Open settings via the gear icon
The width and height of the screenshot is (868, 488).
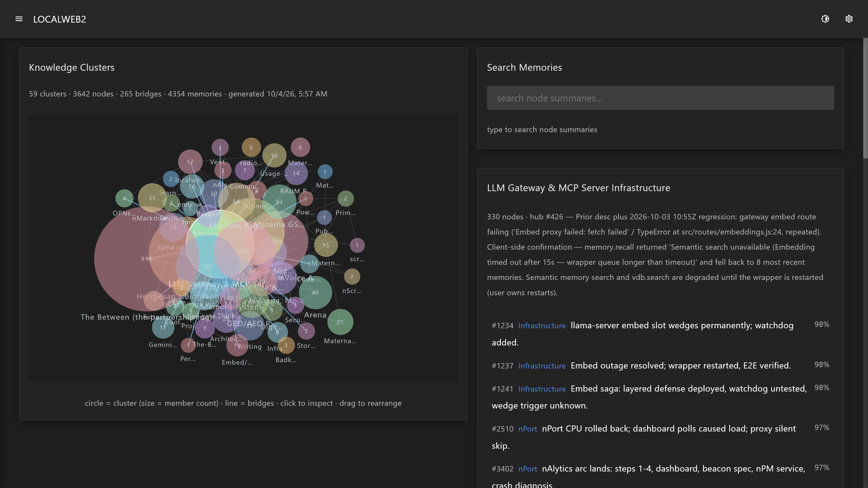(x=849, y=19)
